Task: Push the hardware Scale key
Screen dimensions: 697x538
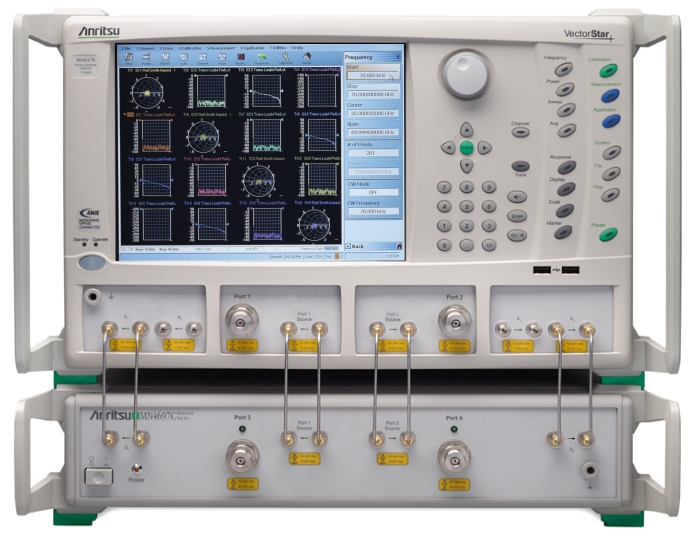Action: (565, 210)
